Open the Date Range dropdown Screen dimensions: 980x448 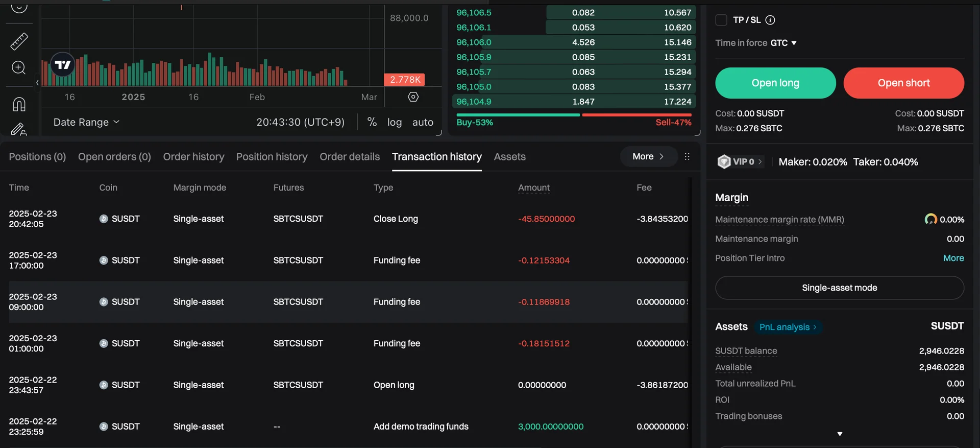tap(86, 122)
